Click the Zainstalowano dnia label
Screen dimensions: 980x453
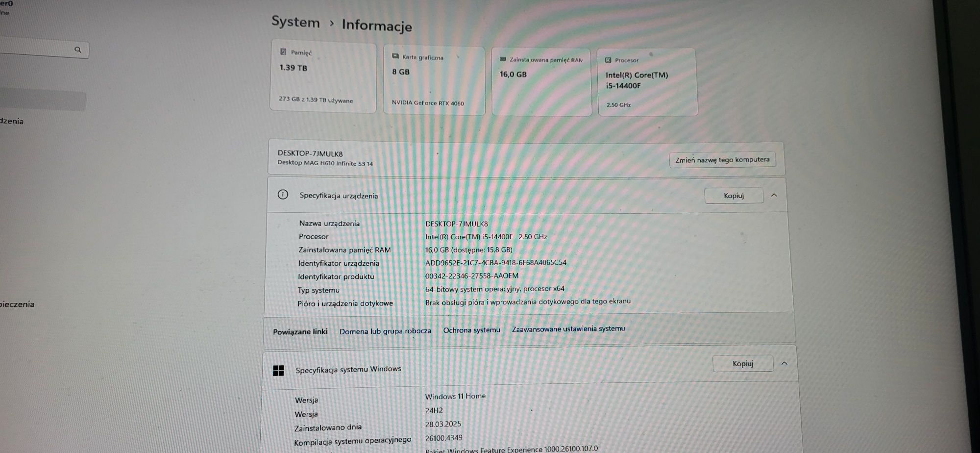(x=328, y=428)
